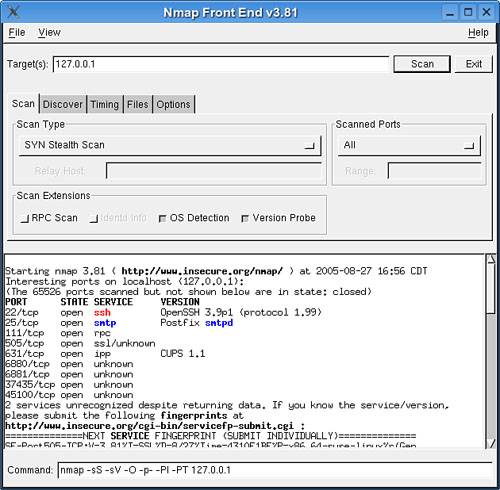Image resolution: width=500 pixels, height=490 pixels.
Task: Click the STATE column header text
Action: click(x=74, y=302)
